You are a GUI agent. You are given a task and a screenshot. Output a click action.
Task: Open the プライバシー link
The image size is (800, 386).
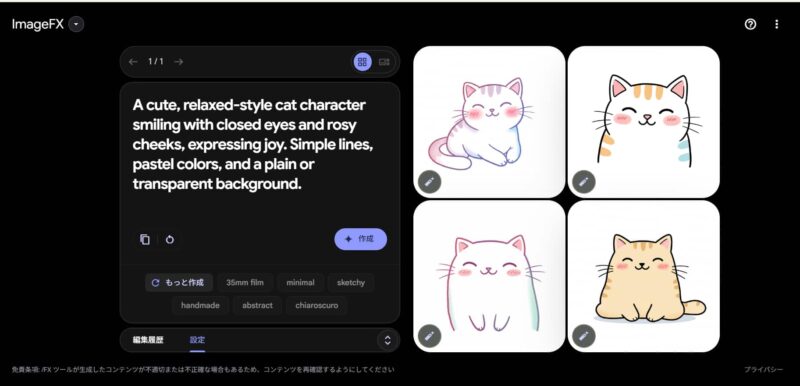click(763, 370)
